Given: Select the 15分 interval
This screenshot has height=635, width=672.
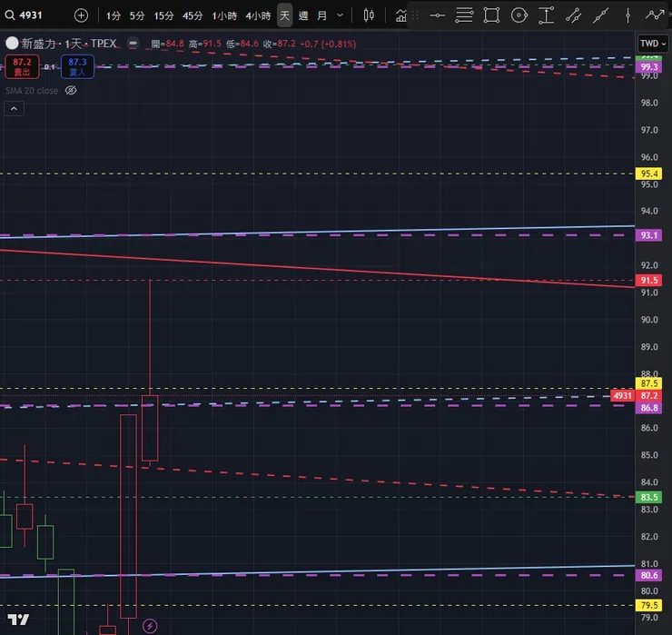Looking at the screenshot, I should coord(163,15).
